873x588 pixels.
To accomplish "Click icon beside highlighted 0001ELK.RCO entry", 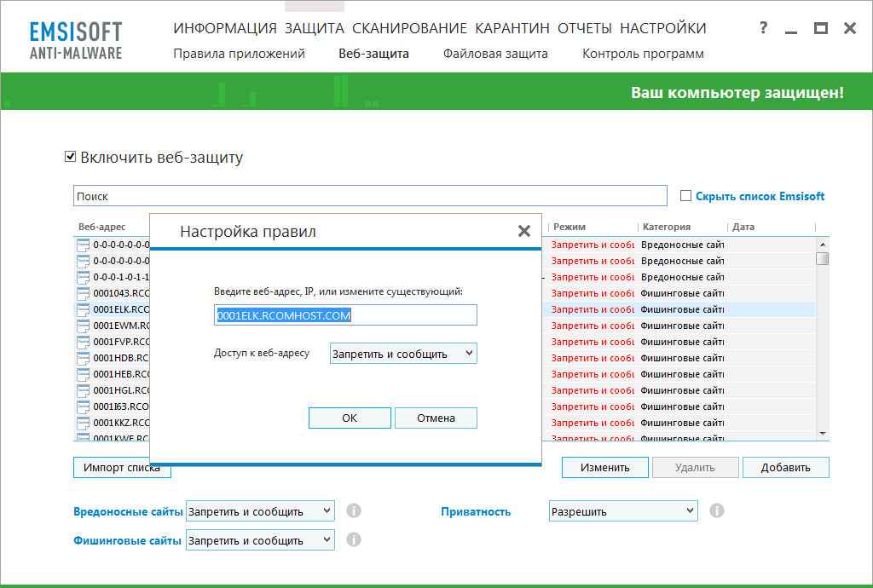I will pyautogui.click(x=83, y=309).
